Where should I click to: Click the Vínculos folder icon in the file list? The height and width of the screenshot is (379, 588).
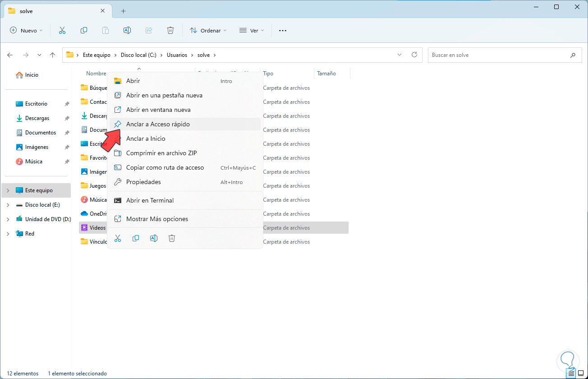(x=84, y=242)
